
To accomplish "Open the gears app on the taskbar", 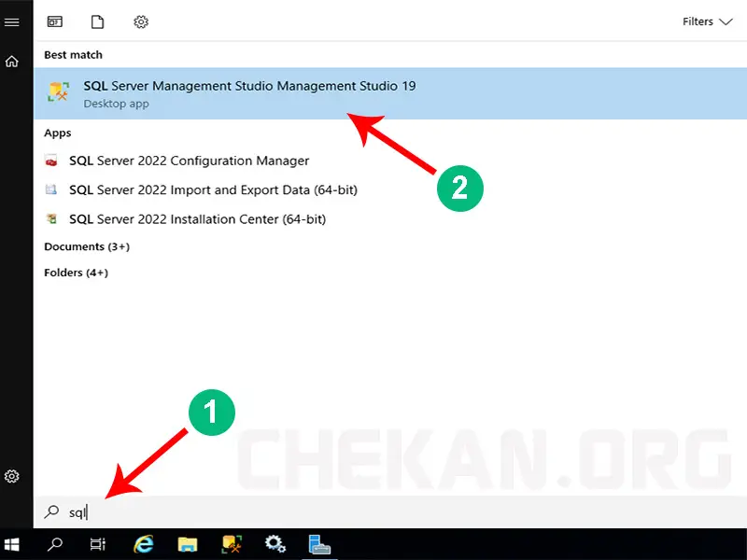I will (x=275, y=544).
